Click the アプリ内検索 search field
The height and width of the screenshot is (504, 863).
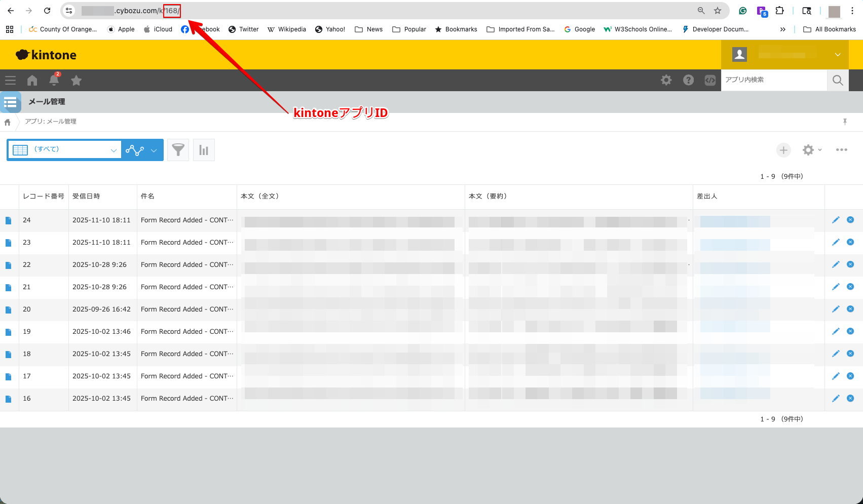773,80
